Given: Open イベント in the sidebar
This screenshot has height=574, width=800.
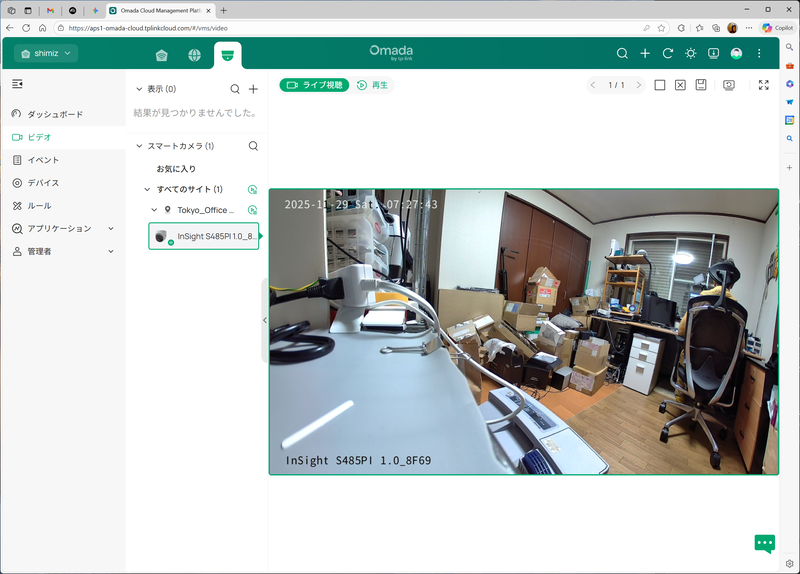Looking at the screenshot, I should pos(63,160).
